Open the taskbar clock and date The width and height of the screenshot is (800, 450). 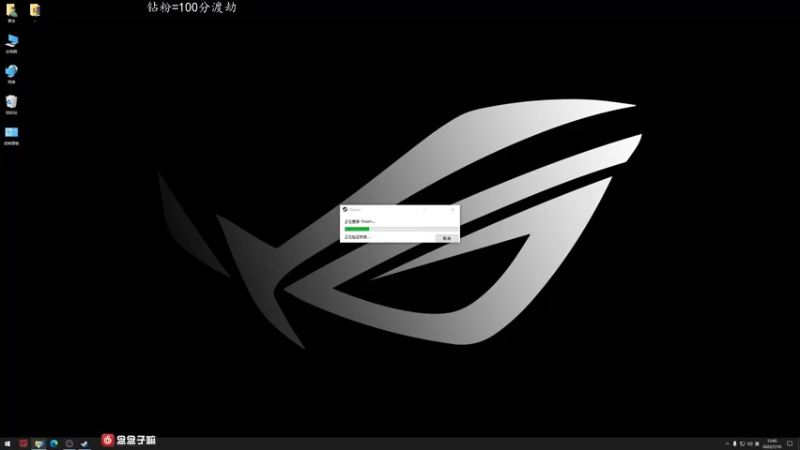772,443
